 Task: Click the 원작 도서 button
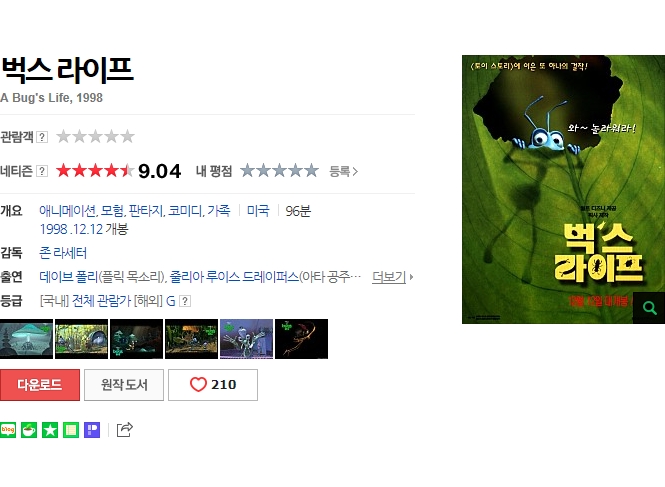click(124, 385)
